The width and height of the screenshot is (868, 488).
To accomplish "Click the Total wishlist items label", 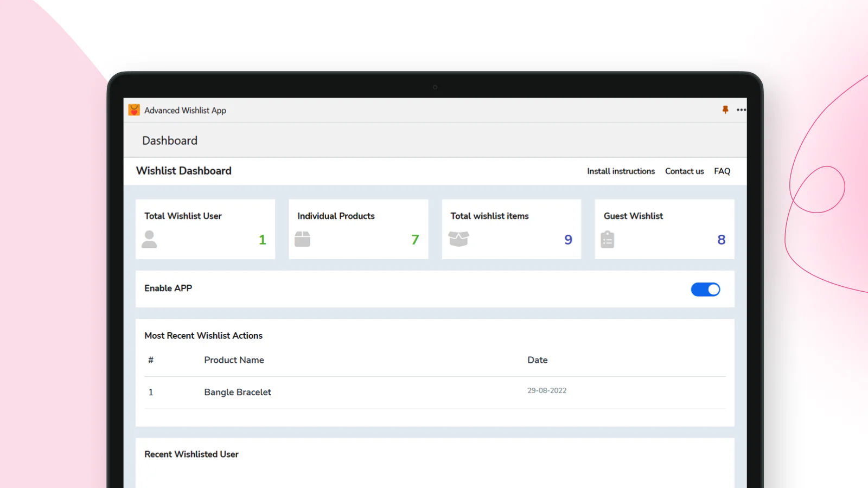I will pos(489,216).
